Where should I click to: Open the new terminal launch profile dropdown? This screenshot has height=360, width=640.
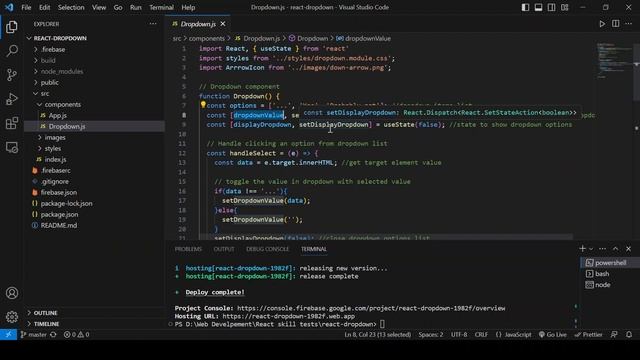click(591, 249)
